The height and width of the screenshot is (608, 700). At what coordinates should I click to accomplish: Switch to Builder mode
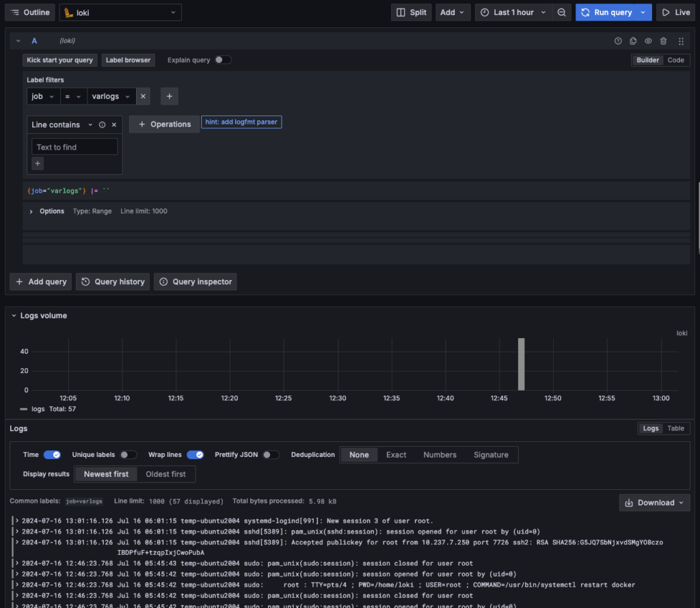tap(647, 60)
